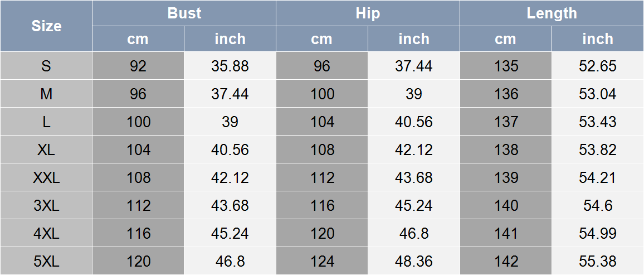Screen dimensions: 644x275
Task: Select the M size row label
Action: [46, 94]
